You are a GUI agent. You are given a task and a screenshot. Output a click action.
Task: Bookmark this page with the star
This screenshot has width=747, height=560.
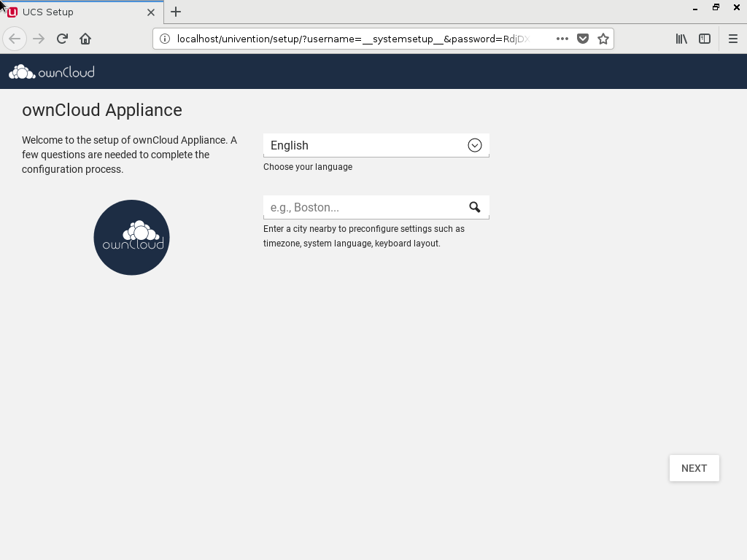603,39
